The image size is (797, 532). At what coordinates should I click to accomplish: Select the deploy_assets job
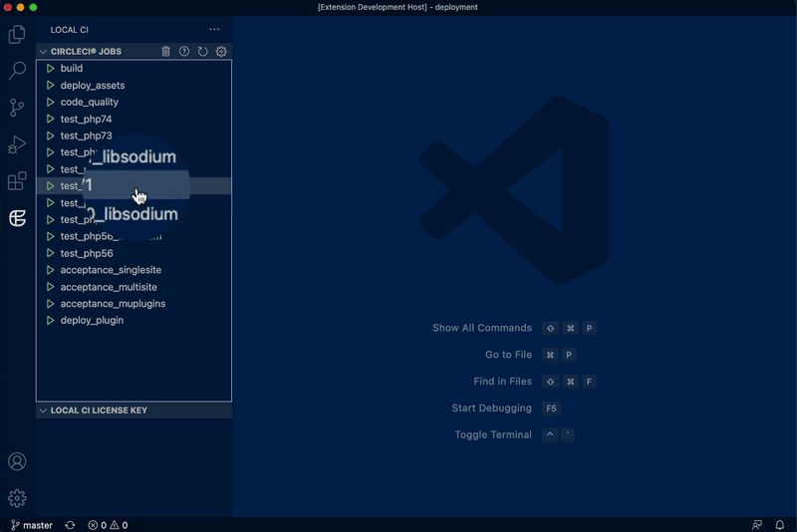92,86
